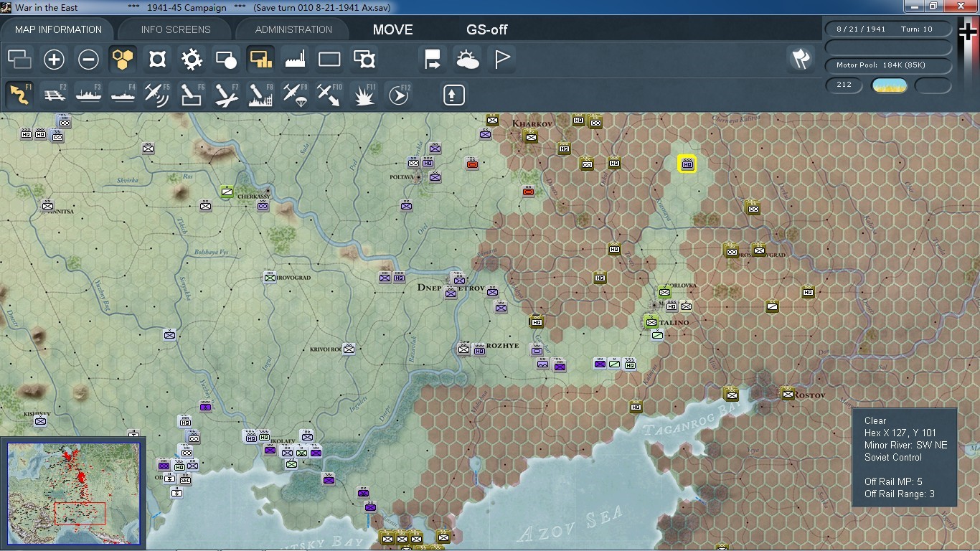Viewport: 980px width, 551px height.
Task: Click the gear-shaped toolbar icon
Action: pos(192,60)
